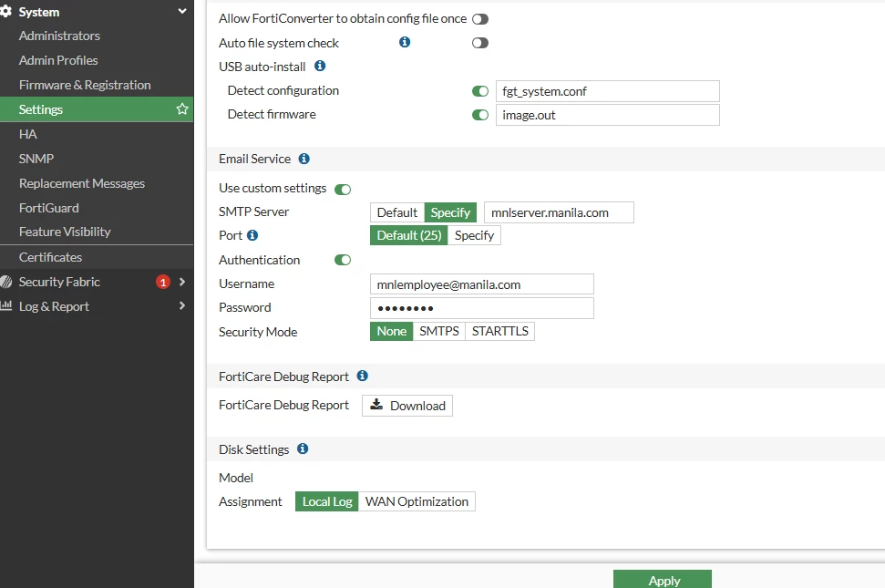The width and height of the screenshot is (885, 588).
Task: Click the System gear icon in sidebar
Action: point(5,11)
